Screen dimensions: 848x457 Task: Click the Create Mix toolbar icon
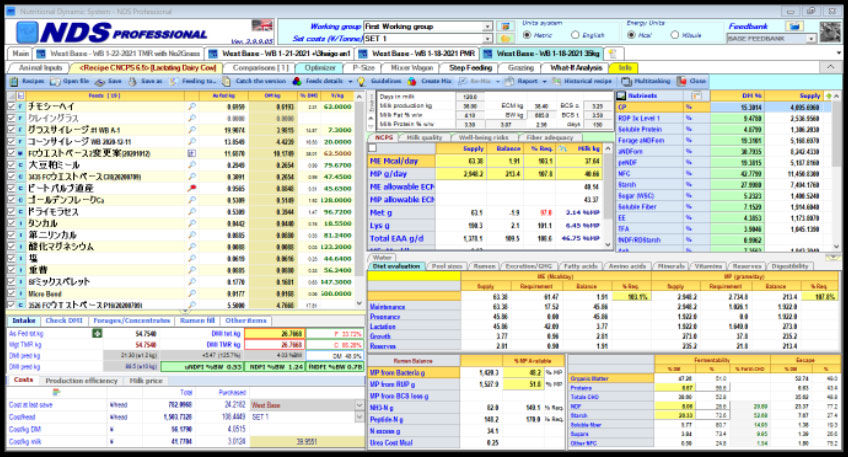tap(412, 81)
